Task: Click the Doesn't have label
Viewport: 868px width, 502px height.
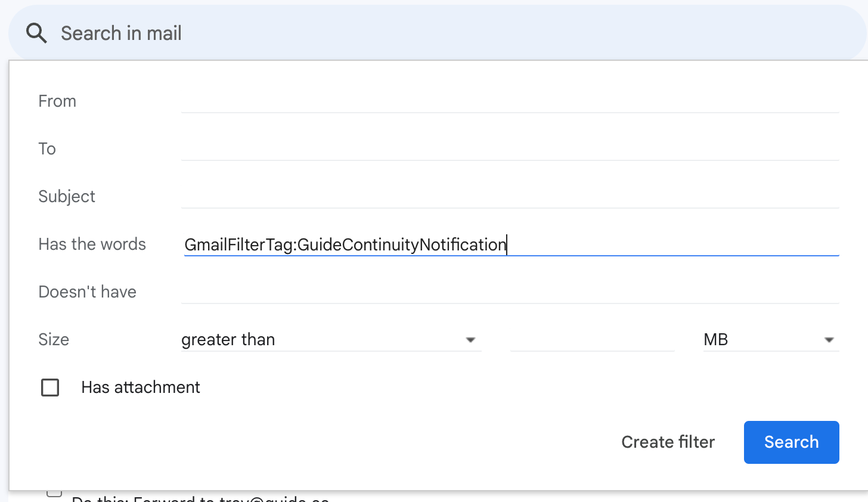Action: [87, 292]
